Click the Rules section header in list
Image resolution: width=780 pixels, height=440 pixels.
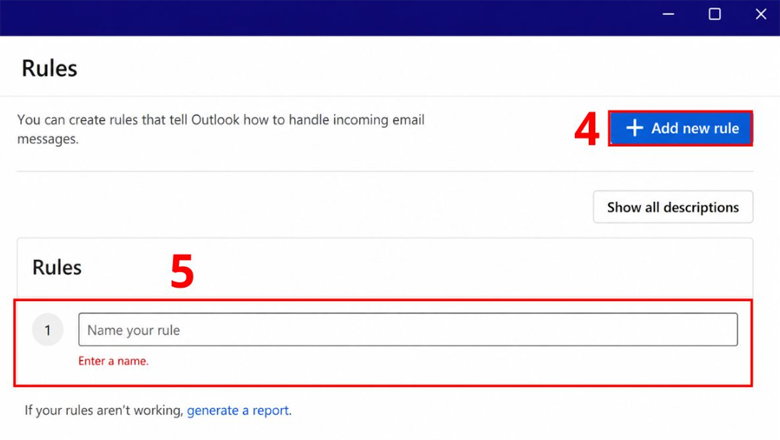57,267
